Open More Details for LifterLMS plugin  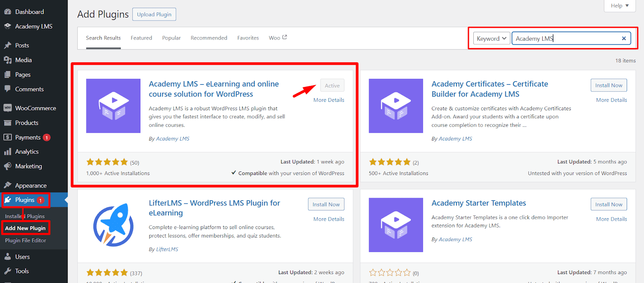point(329,219)
